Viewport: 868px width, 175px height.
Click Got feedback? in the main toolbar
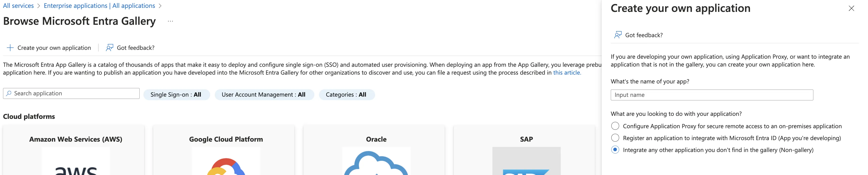pyautogui.click(x=136, y=48)
